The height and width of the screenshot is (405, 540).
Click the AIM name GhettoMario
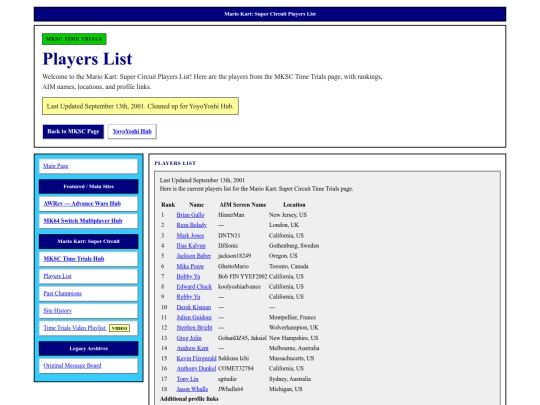pos(233,266)
